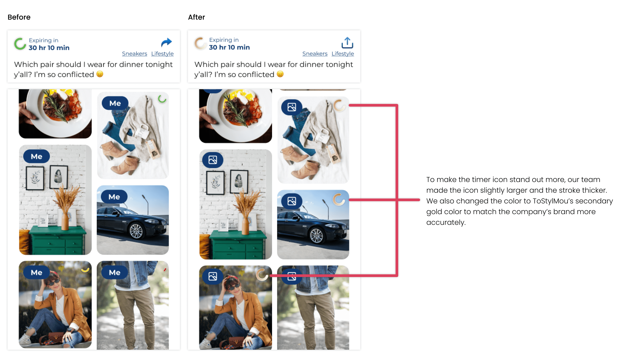Click the gold timer icon on After clothes photo
Image resolution: width=621 pixels, height=364 pixels.
(339, 105)
